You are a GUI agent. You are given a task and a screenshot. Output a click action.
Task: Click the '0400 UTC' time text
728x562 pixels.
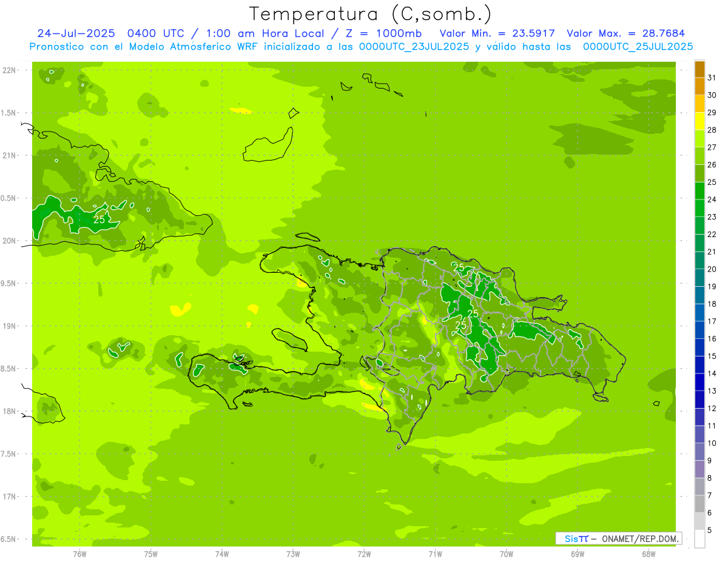pyautogui.click(x=156, y=33)
